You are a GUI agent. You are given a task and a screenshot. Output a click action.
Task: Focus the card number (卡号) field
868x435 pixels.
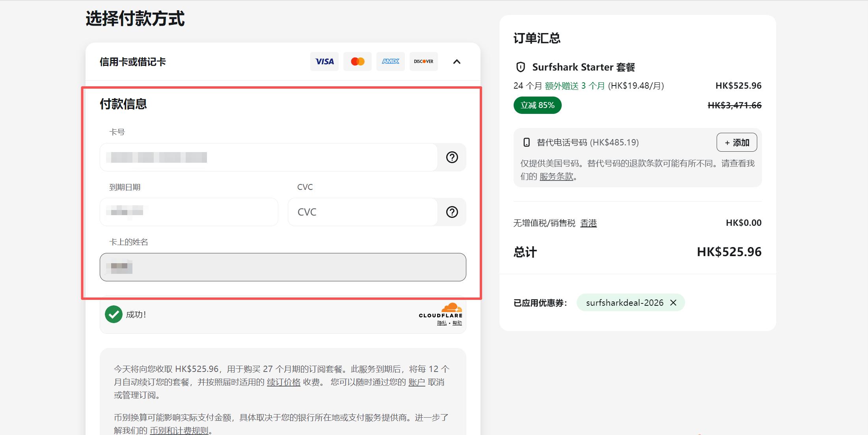pos(268,157)
